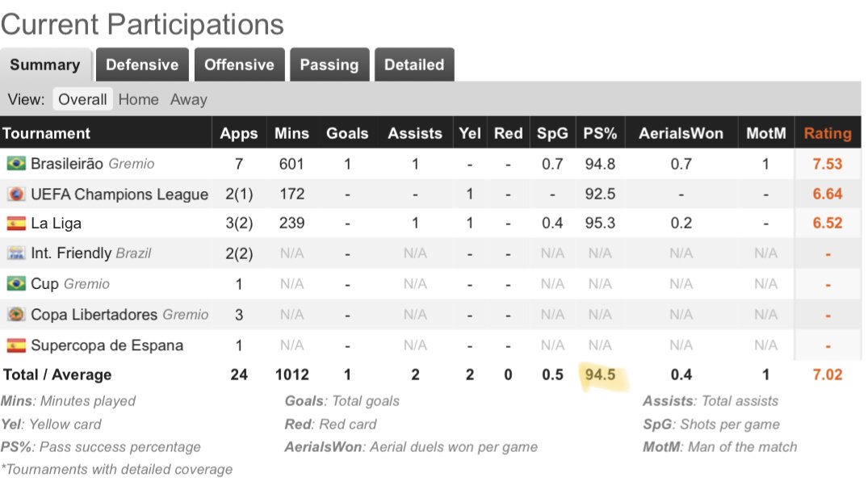Click the Brazil flag icon beside Cup Gremio
This screenshot has width=868, height=498.
coord(16,284)
